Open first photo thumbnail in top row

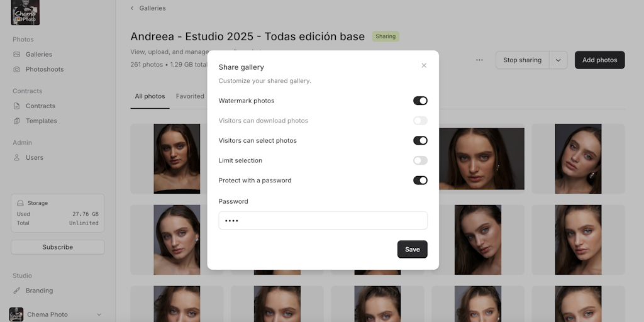177,158
